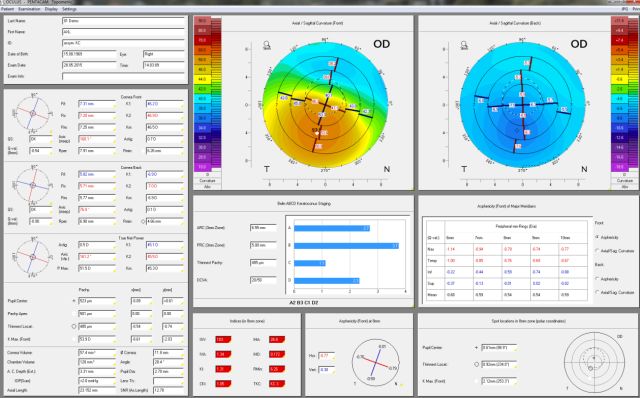This screenshot has height=398, width=640.
Task: Click the Exam Date field
Action: [89, 65]
